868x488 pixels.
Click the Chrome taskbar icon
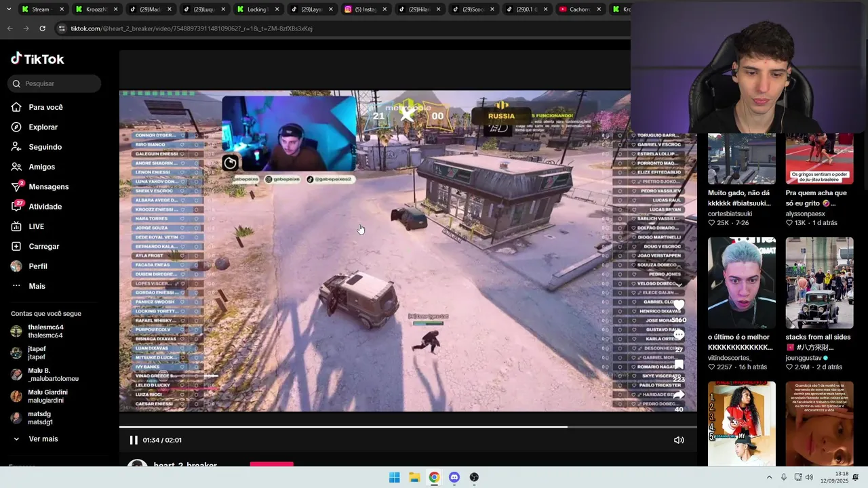pyautogui.click(x=434, y=477)
